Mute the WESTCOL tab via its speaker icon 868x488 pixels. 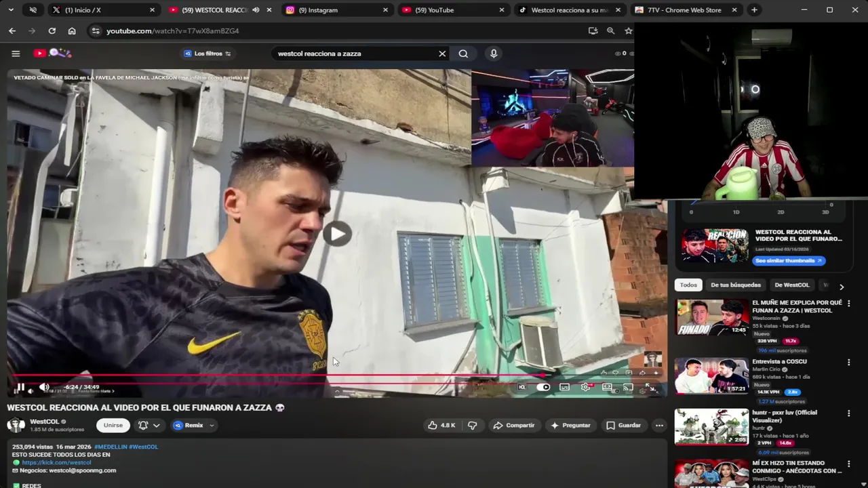256,10
